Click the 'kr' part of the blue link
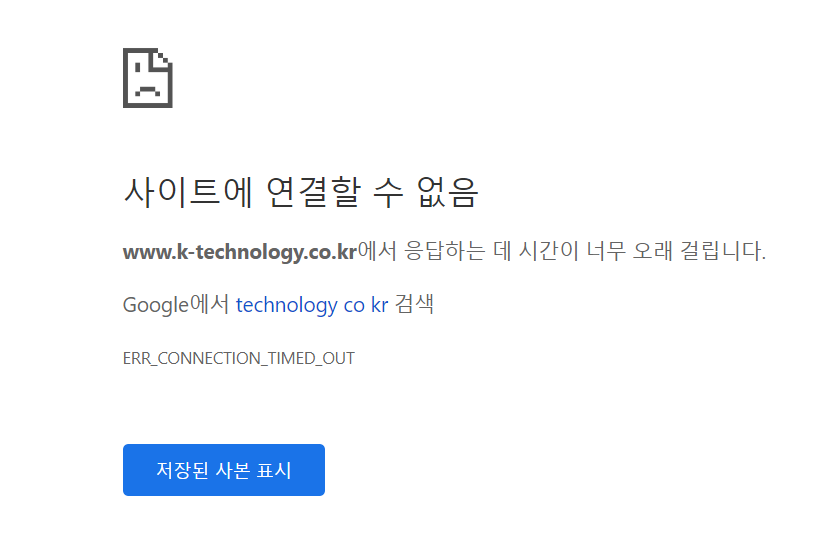This screenshot has height=537, width=839. click(x=379, y=305)
